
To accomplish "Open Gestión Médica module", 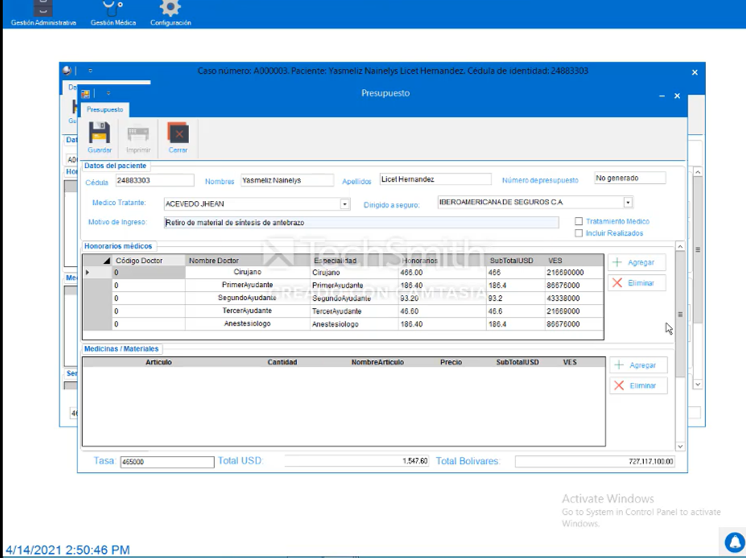I will [113, 13].
